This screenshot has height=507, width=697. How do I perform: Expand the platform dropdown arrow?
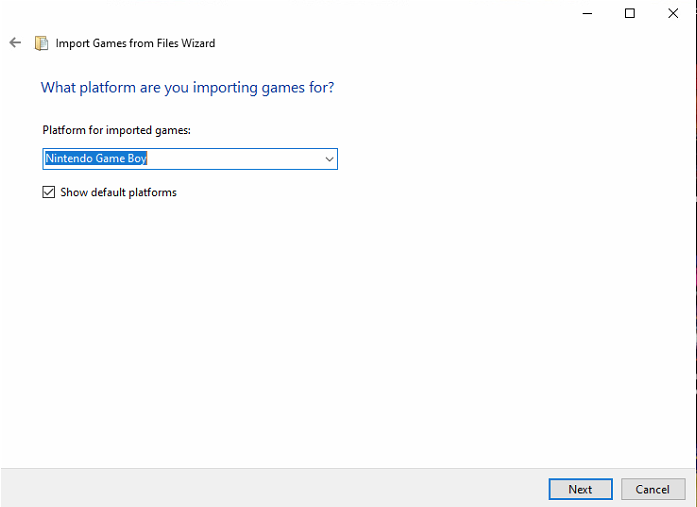coord(329,159)
